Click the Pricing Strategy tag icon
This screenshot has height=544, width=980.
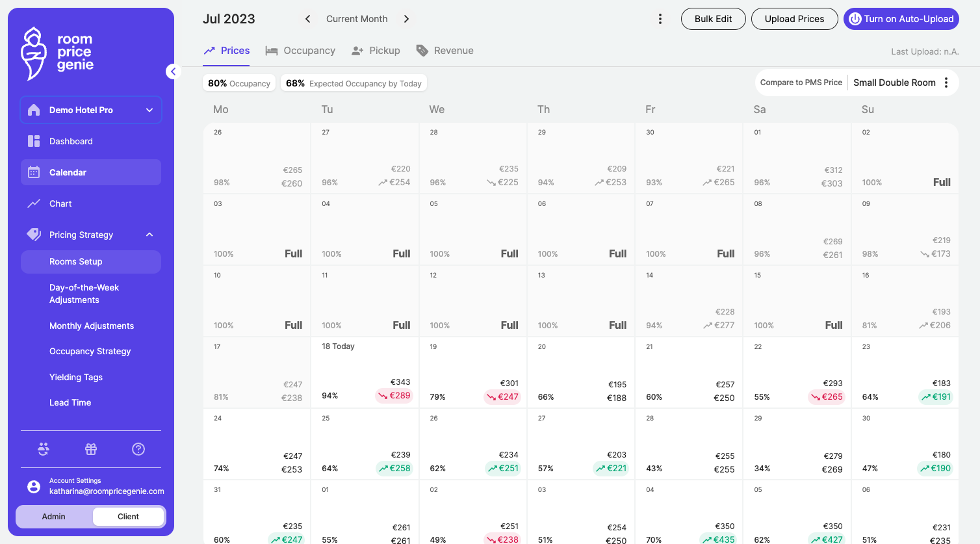click(34, 235)
